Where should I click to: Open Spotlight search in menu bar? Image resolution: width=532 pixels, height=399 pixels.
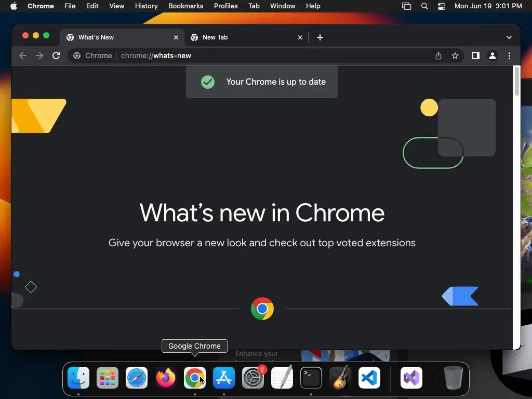click(x=424, y=6)
